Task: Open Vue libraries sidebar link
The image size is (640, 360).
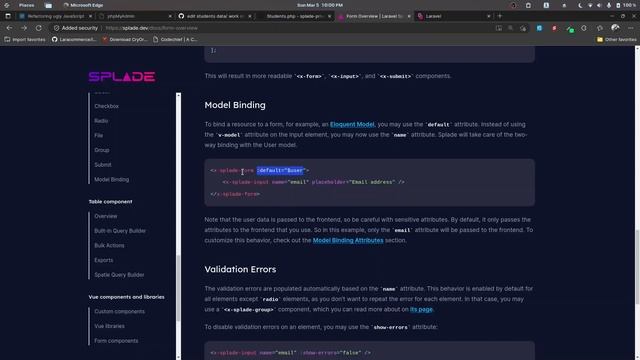Action: point(109,326)
